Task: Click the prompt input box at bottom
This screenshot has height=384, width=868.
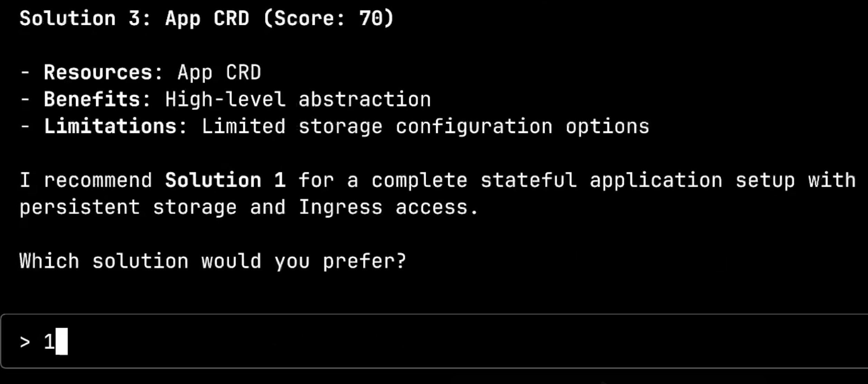Action: click(x=434, y=341)
